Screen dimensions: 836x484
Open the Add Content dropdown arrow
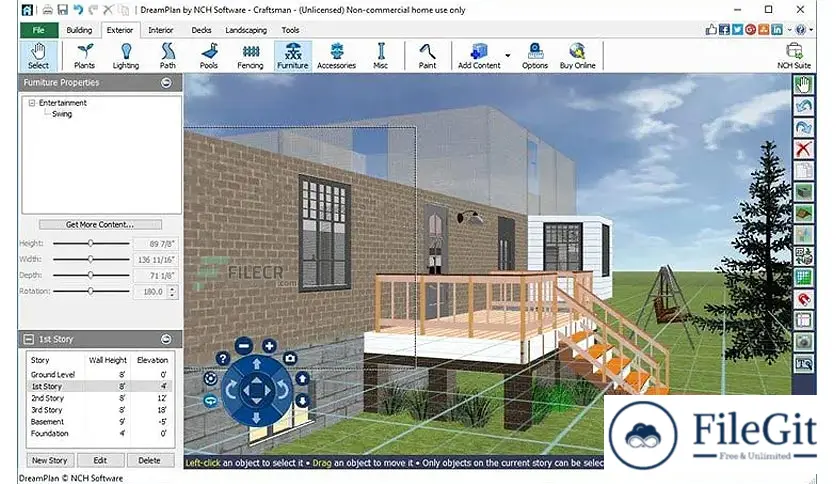[x=508, y=55]
